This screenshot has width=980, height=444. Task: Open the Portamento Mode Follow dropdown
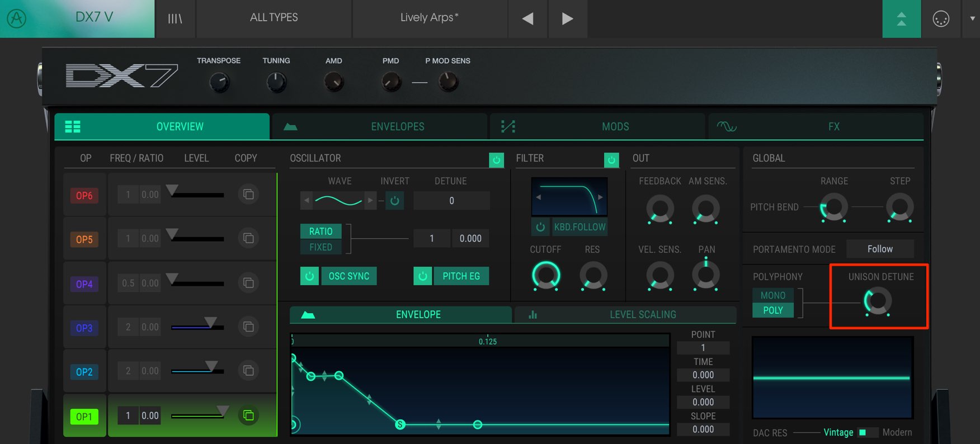880,249
